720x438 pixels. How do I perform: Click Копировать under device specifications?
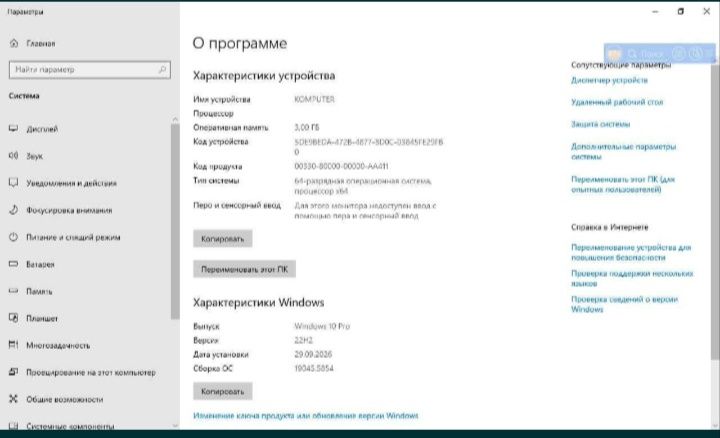[223, 239]
